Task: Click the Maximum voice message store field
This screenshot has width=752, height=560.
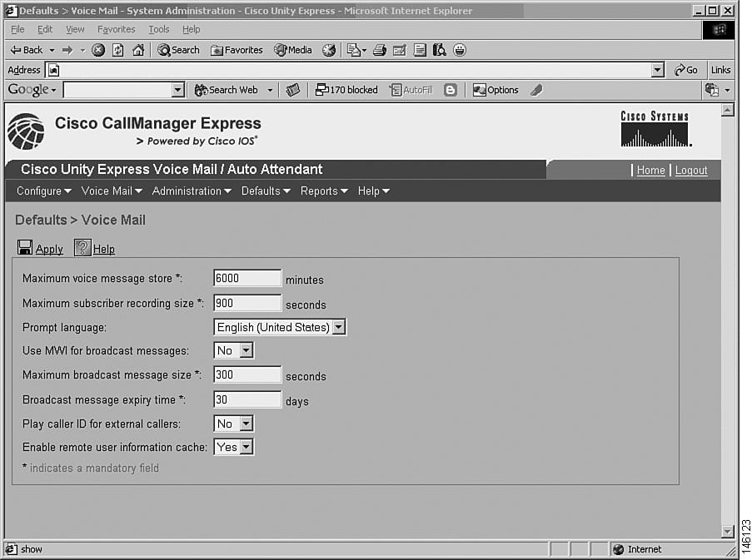Action: click(x=247, y=278)
